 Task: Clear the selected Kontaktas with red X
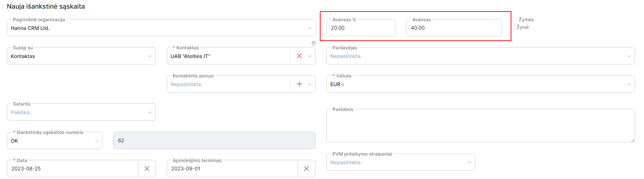(299, 56)
